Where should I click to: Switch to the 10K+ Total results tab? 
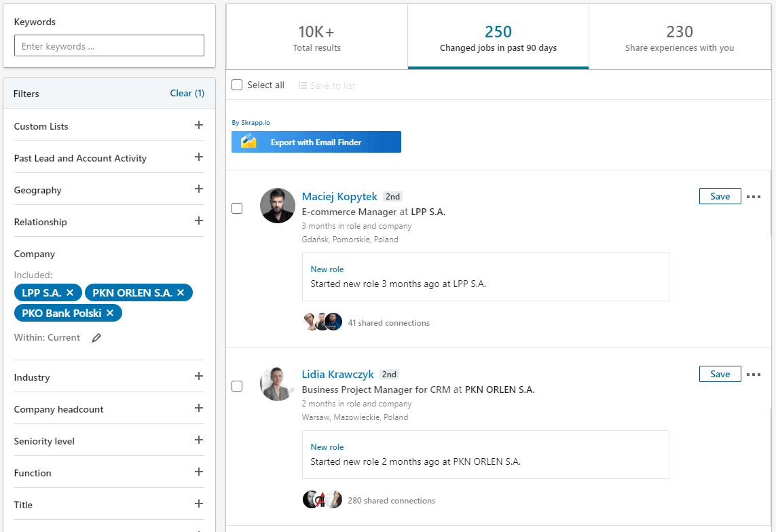click(317, 37)
